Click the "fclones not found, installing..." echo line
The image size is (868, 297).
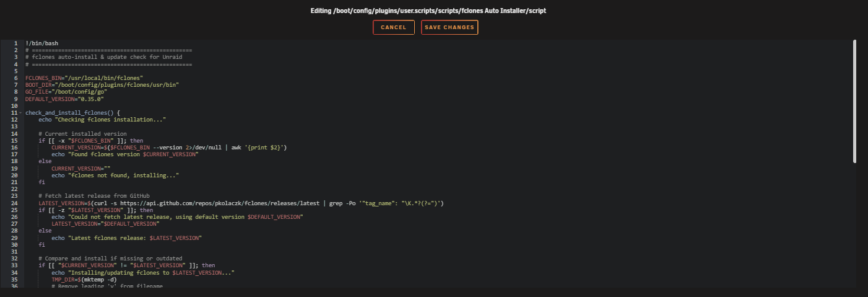click(115, 175)
